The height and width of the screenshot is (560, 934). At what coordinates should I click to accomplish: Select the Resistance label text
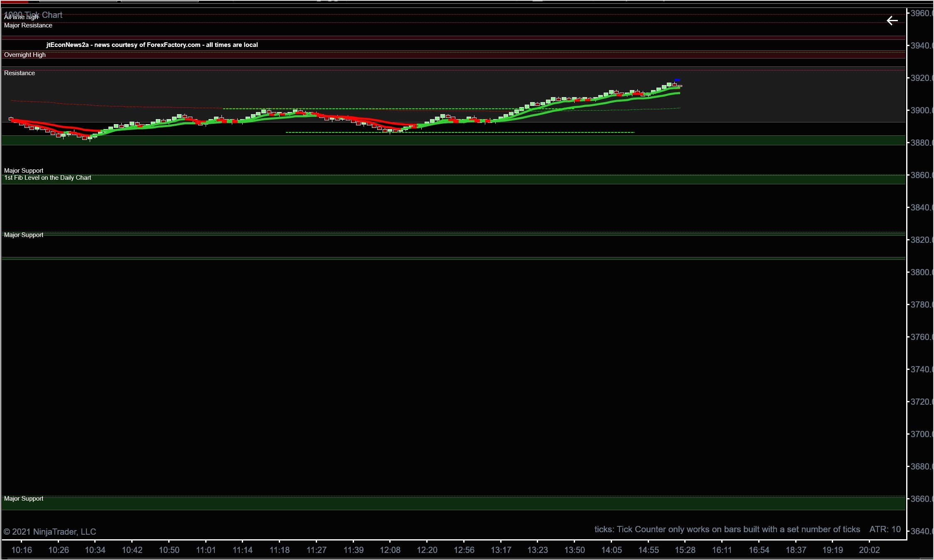click(20, 73)
